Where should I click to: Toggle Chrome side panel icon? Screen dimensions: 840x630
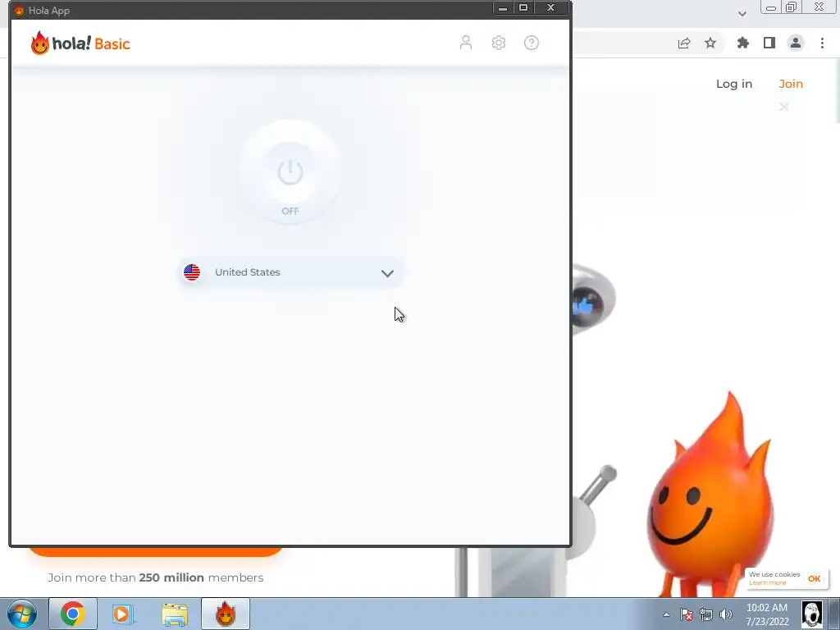(769, 43)
